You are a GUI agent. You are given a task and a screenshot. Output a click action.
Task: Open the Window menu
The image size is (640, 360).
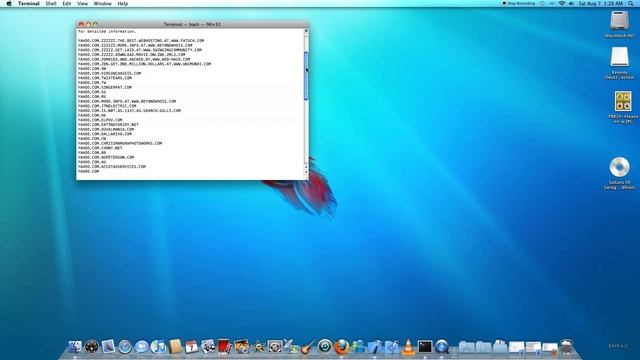coord(102,3)
